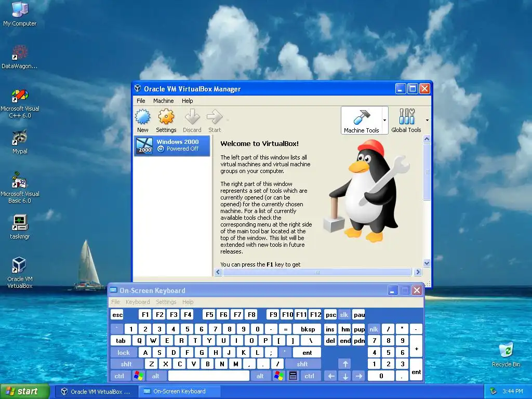Click system tray icon near clock
Image resolution: width=532 pixels, height=399 pixels.
[x=494, y=391]
